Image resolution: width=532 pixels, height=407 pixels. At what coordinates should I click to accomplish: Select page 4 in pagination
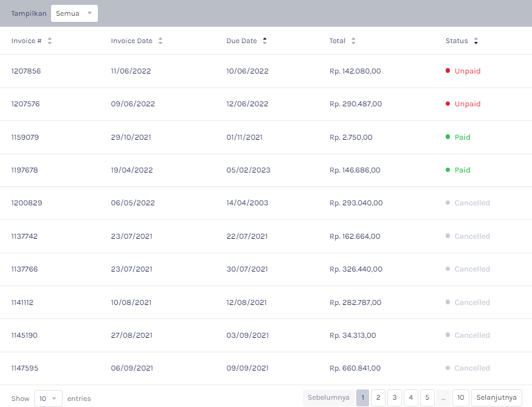coord(411,398)
